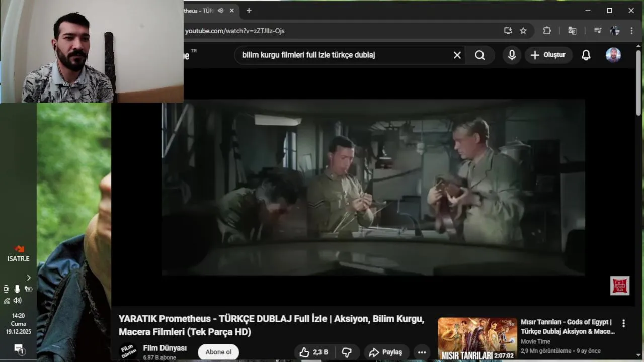Clear the YouTube search query
Screen dimensions: 644x362
[x=457, y=55]
